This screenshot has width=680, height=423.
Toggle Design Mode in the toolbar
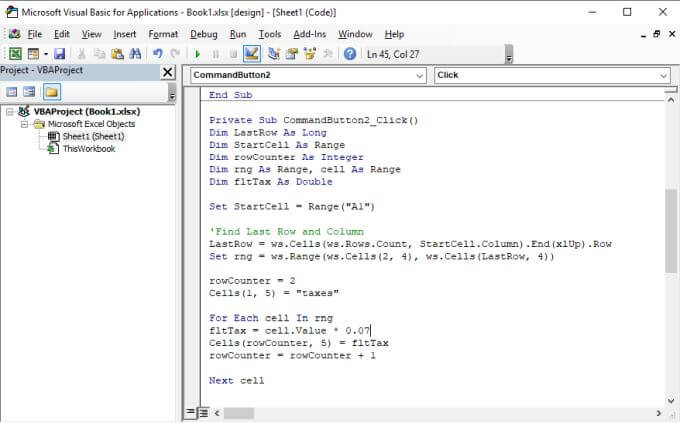(x=251, y=53)
